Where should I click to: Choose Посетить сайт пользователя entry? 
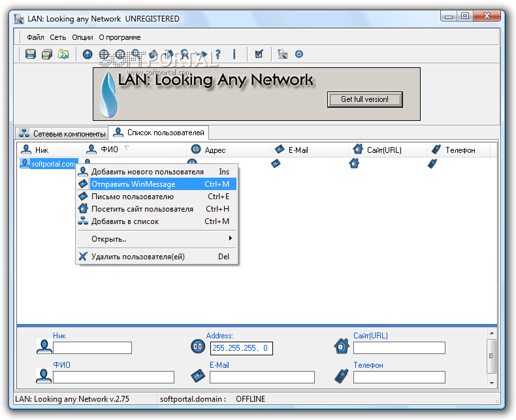(x=157, y=209)
